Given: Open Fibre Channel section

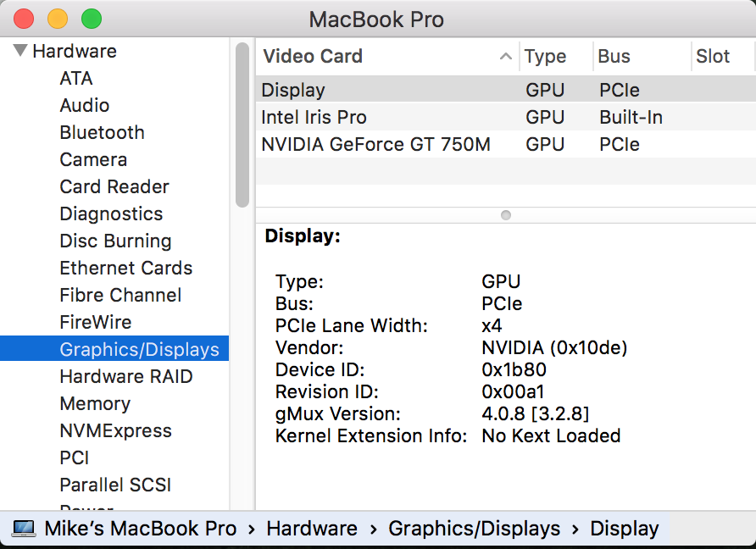Looking at the screenshot, I should tap(120, 295).
